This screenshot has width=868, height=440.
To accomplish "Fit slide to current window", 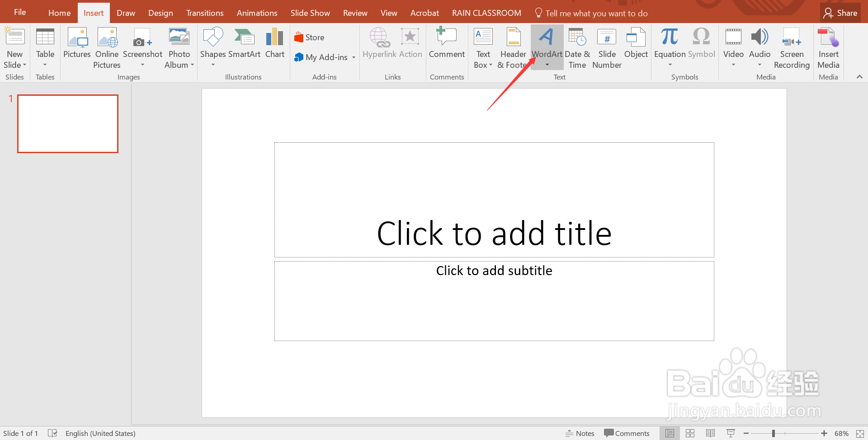I will (860, 434).
